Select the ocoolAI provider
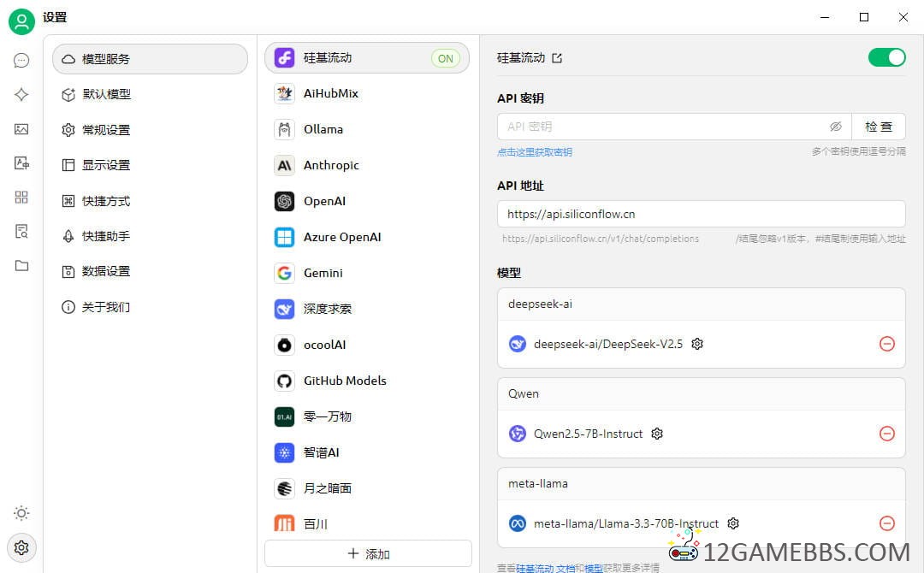The width and height of the screenshot is (924, 573). 367,346
